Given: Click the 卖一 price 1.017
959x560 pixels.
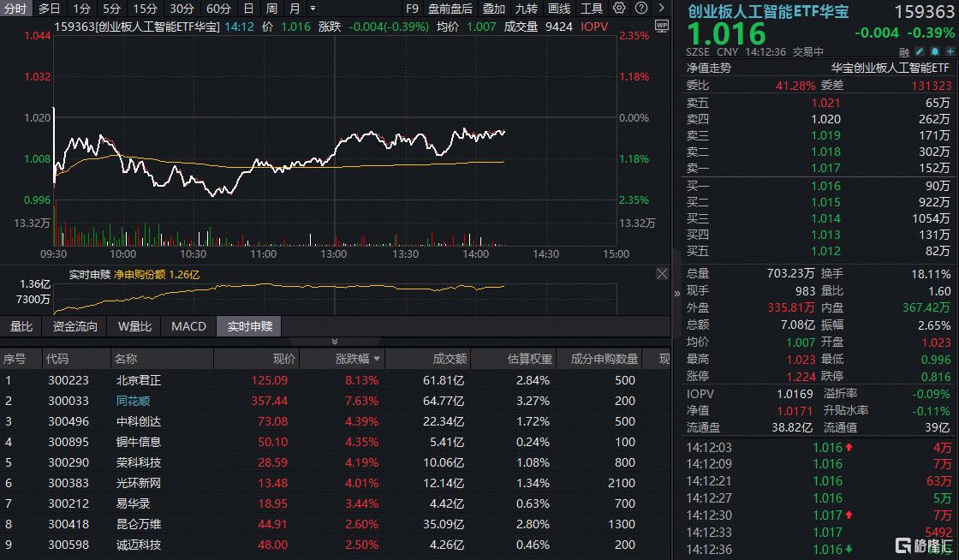Looking at the screenshot, I should (x=825, y=168).
